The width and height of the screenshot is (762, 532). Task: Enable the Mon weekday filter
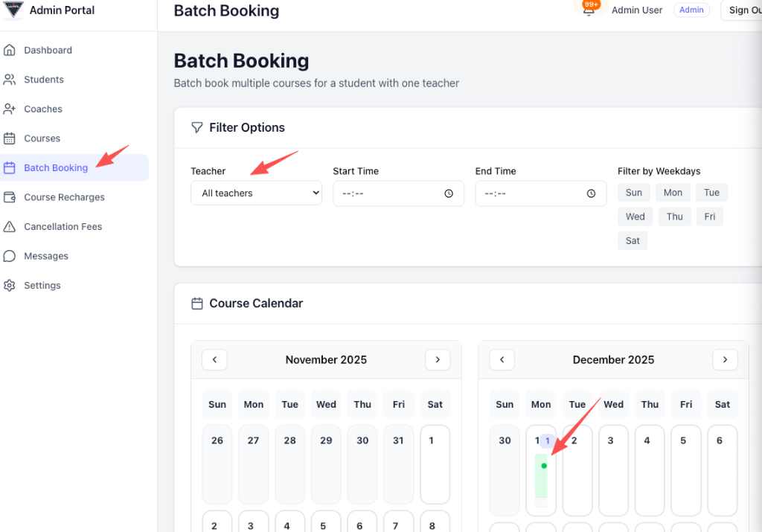(673, 192)
